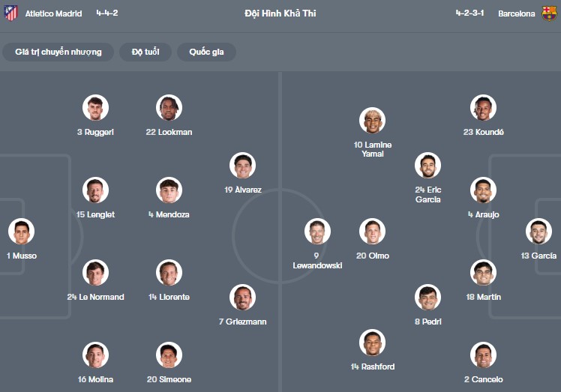
Task: Open Lamine Yamal's player photo
Action: click(x=373, y=120)
